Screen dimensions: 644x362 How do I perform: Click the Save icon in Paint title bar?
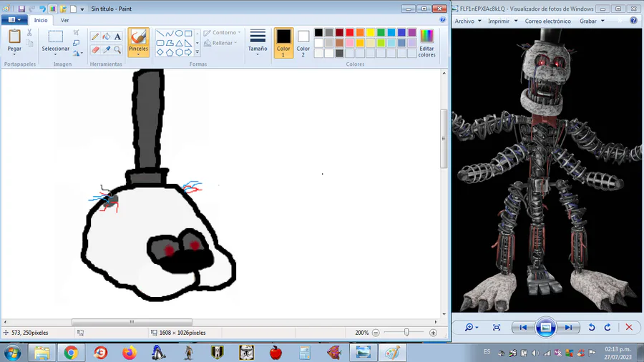21,9
